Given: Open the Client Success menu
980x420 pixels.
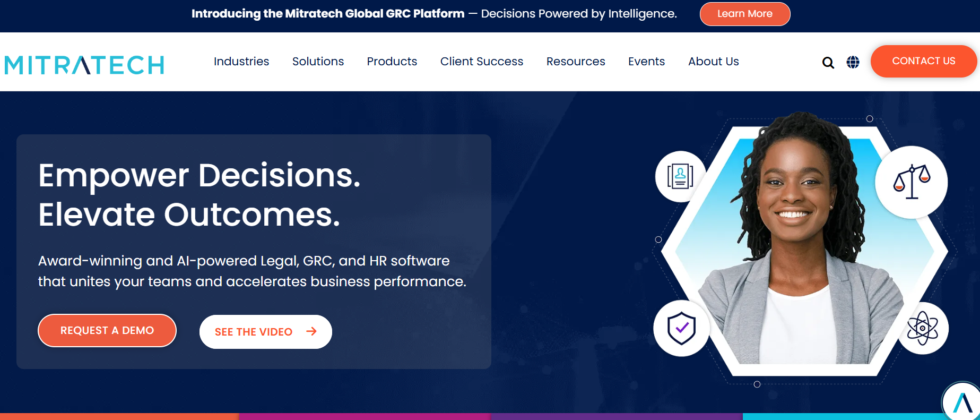Looking at the screenshot, I should (x=482, y=62).
